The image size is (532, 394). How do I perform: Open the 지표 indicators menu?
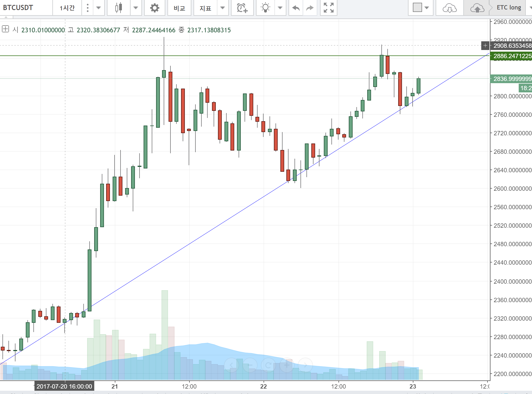[x=205, y=8]
